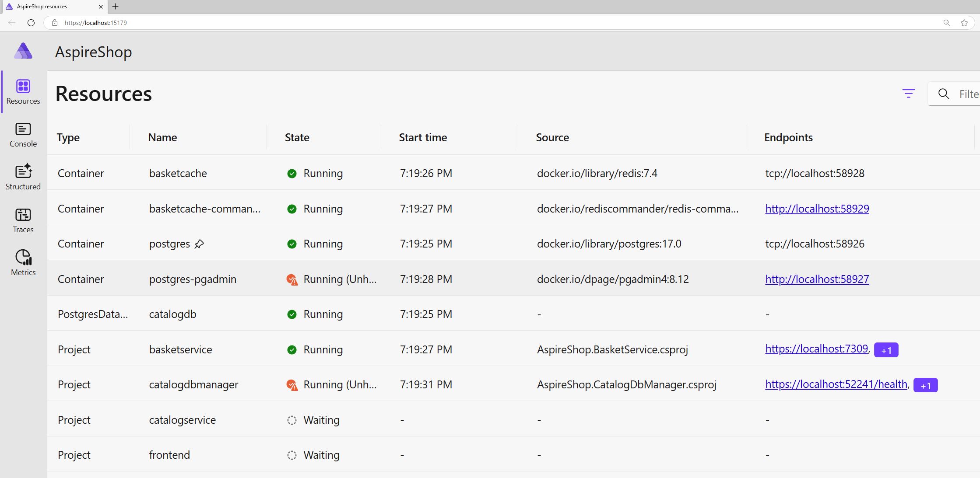Click the PostgresData... type cell
980x478 pixels.
coord(93,314)
